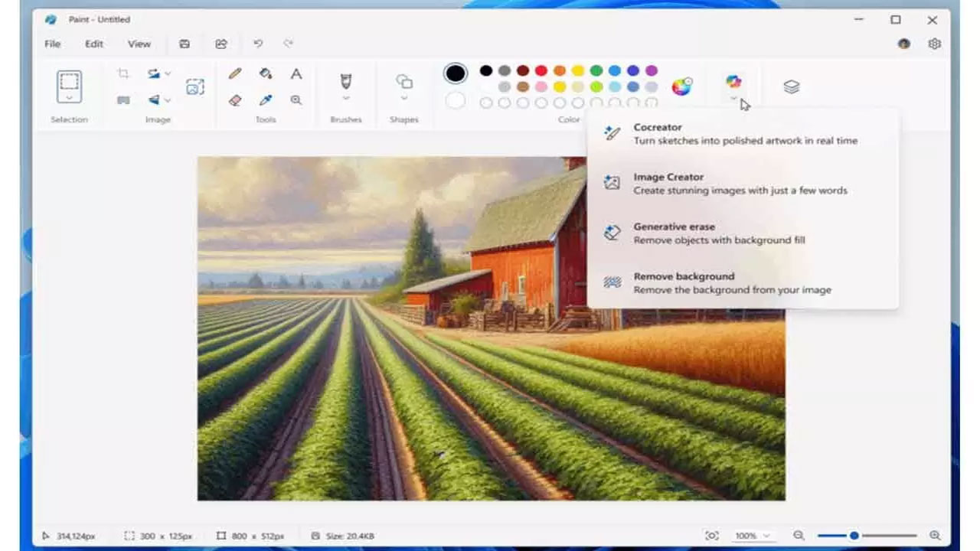Select the Eraser tool

(x=234, y=99)
